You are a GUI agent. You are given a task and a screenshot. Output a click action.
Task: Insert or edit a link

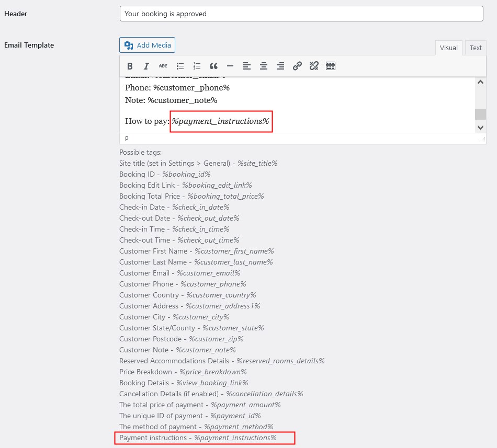click(x=297, y=66)
